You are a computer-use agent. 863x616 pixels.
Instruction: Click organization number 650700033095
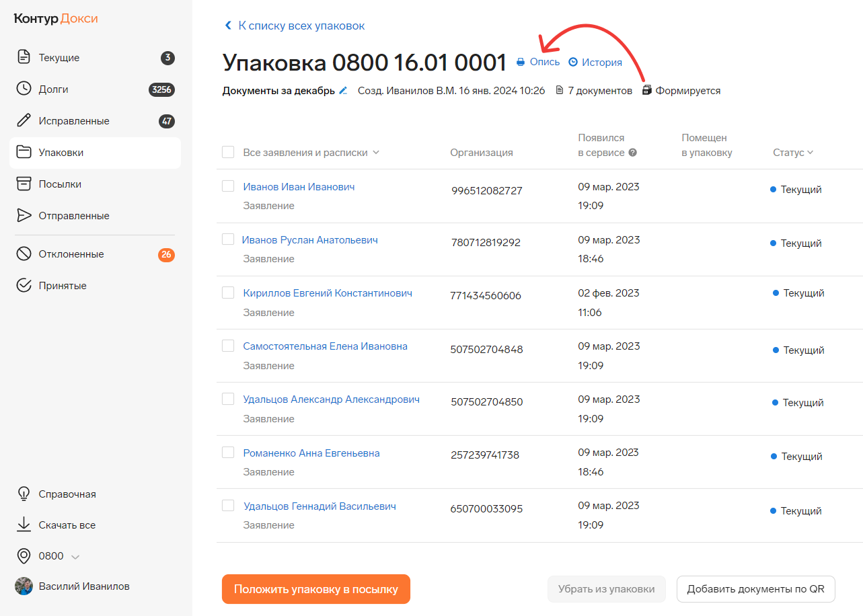coord(486,509)
